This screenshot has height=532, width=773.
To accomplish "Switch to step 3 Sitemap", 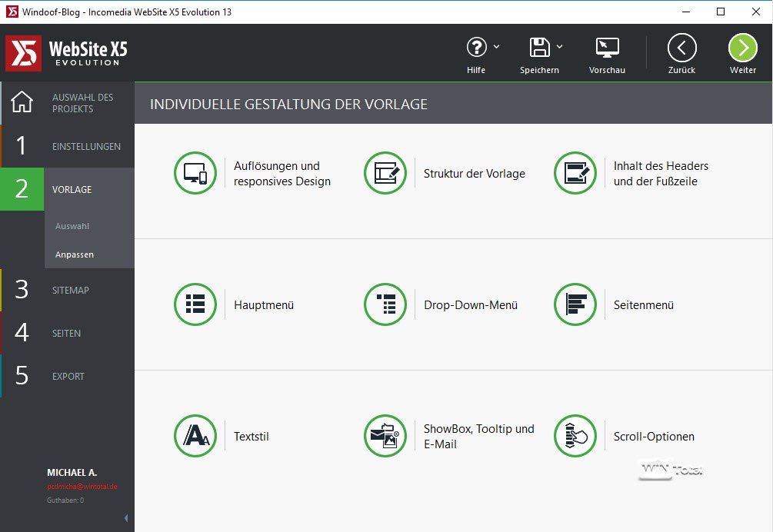I will tap(67, 290).
